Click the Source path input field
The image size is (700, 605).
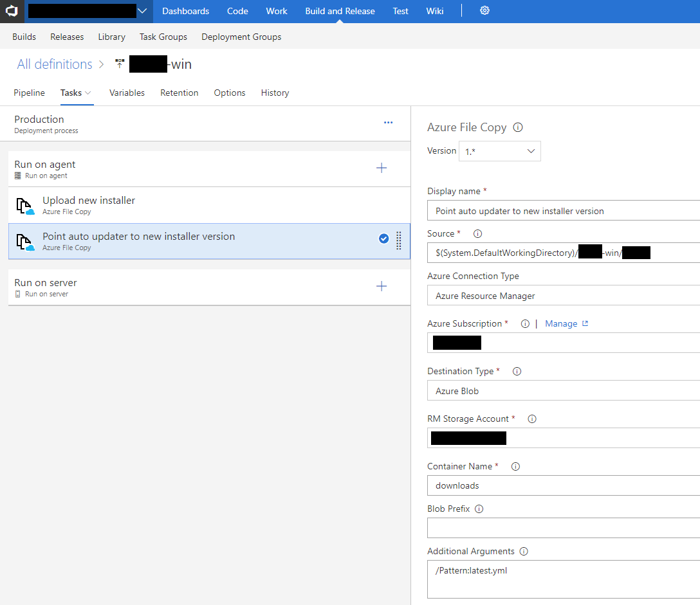(x=564, y=253)
